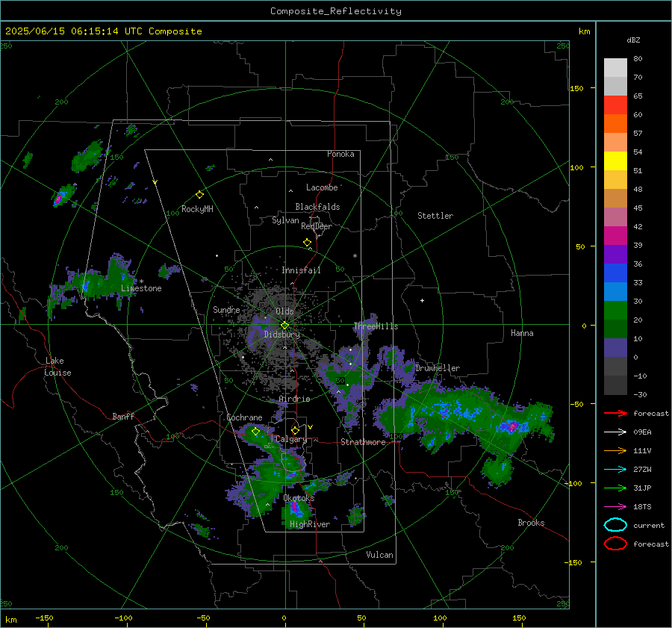This screenshot has width=672, height=628.
Task: Click the Okotoks city label
Action: pos(299,498)
